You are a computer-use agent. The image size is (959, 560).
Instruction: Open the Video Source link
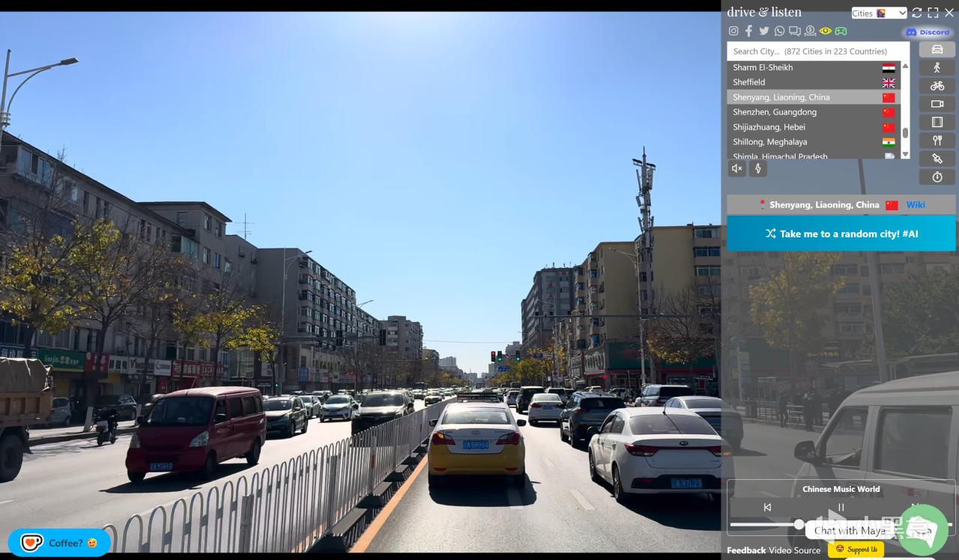(795, 550)
